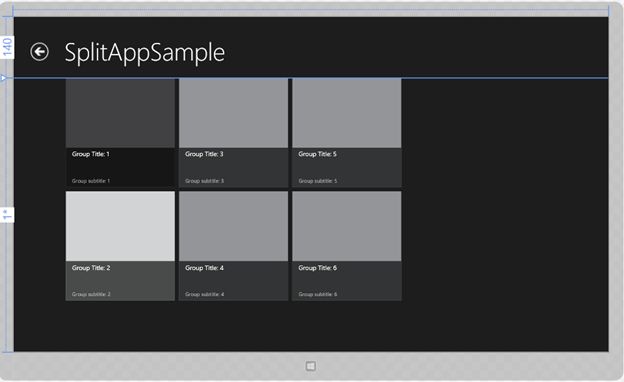Select the SplitAppSample page title

click(x=144, y=53)
